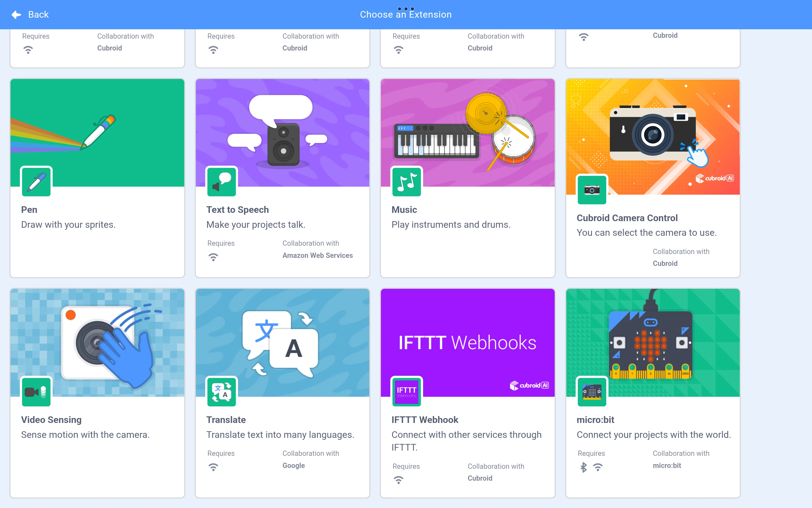Click the 'Amazon Web Services' collaborator text
This screenshot has height=508, width=812.
pos(317,255)
